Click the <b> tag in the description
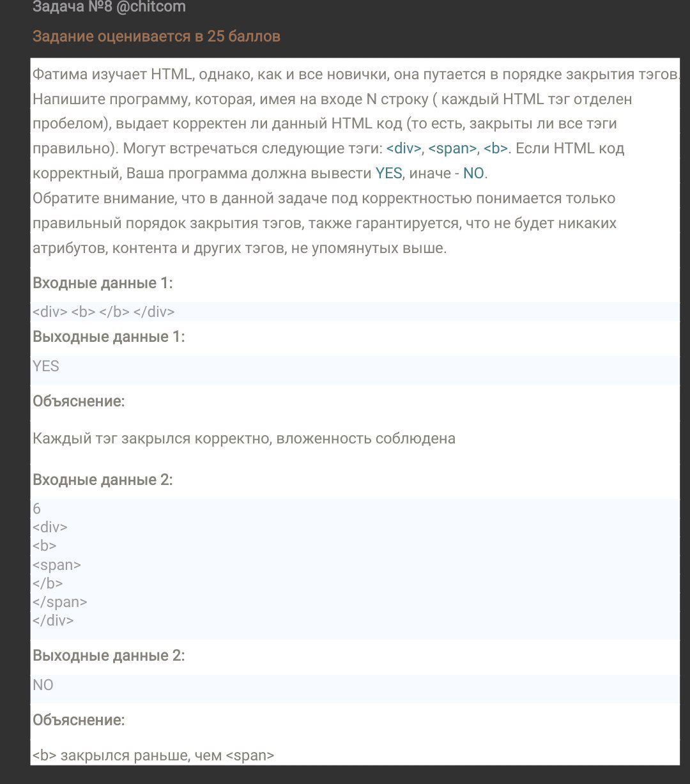This screenshot has height=784, width=690. 495,149
